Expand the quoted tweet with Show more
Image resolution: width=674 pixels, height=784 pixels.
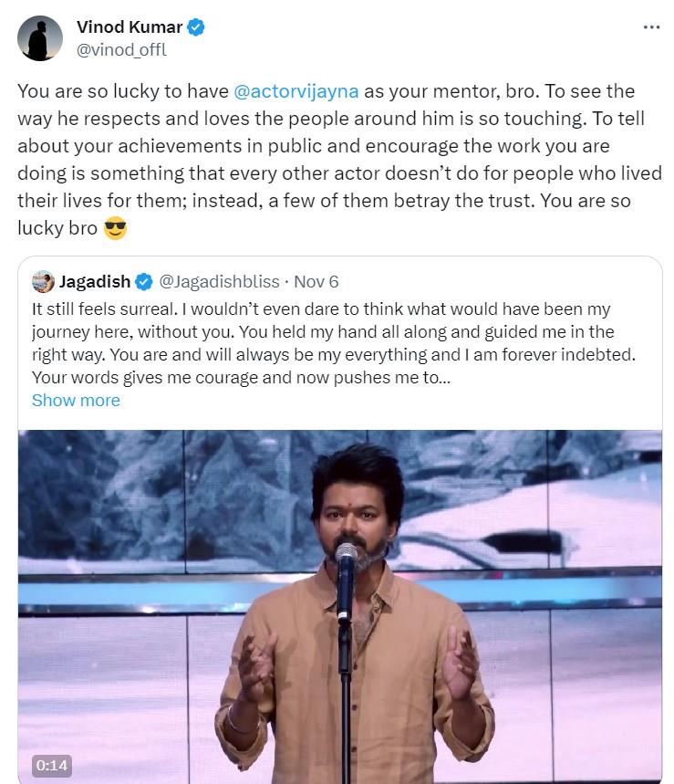pos(76,400)
